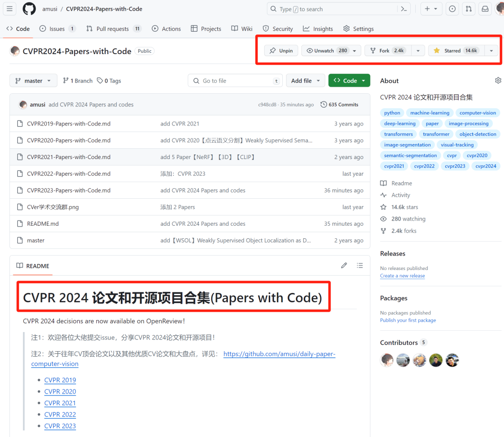Open the pull requests header icon
The width and height of the screenshot is (504, 437).
pyautogui.click(x=469, y=9)
